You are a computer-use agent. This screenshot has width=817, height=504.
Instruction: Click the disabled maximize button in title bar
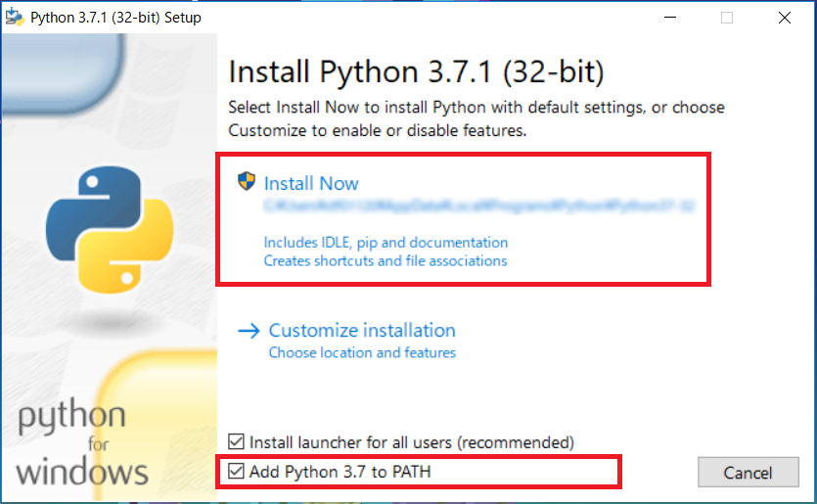tap(727, 18)
